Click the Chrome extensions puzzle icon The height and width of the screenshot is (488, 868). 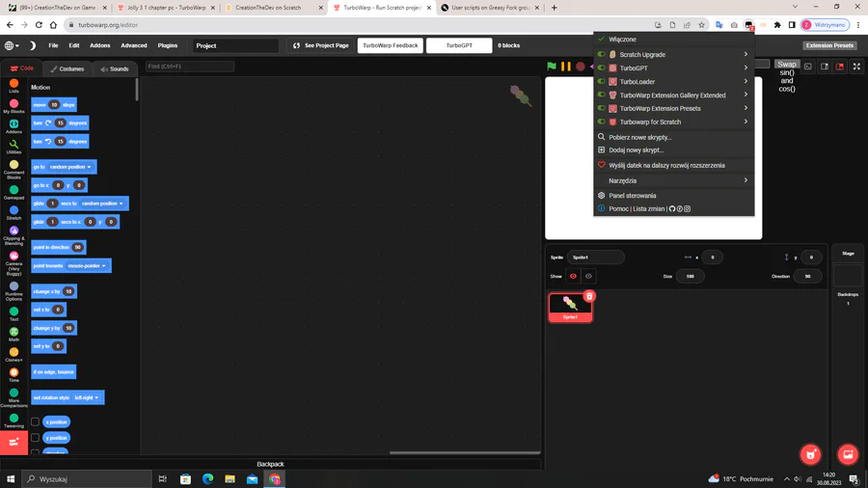(x=777, y=25)
